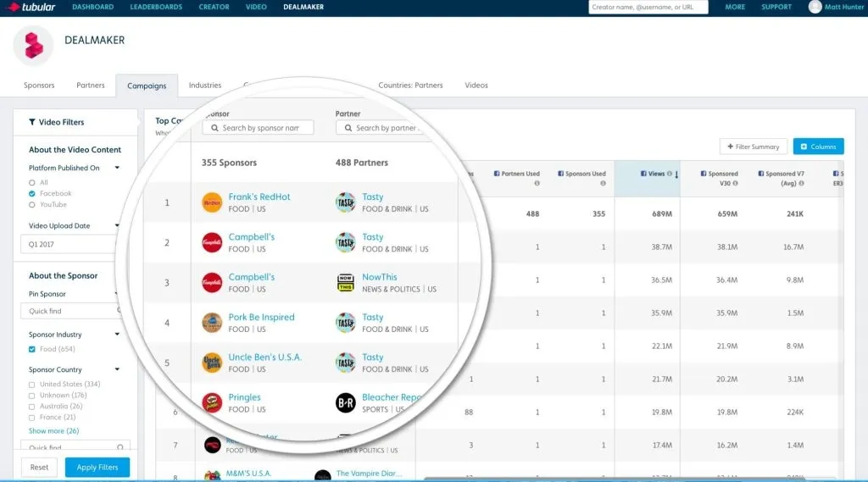Check the United States (334) checkbox
The image size is (868, 482).
point(31,385)
